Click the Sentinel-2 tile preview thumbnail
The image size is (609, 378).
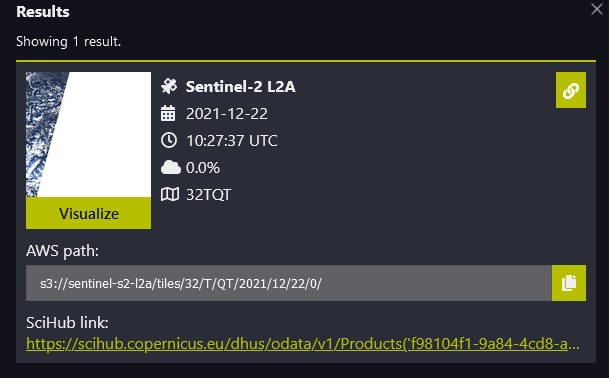(89, 134)
